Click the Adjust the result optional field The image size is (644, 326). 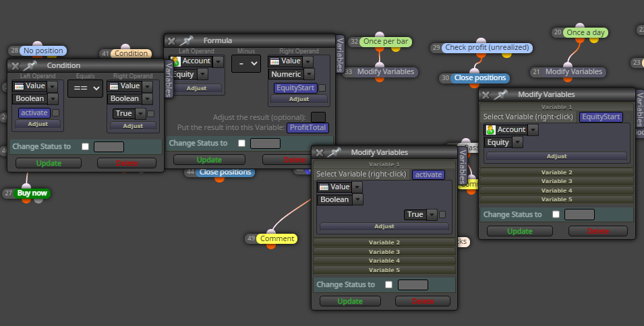(318, 117)
